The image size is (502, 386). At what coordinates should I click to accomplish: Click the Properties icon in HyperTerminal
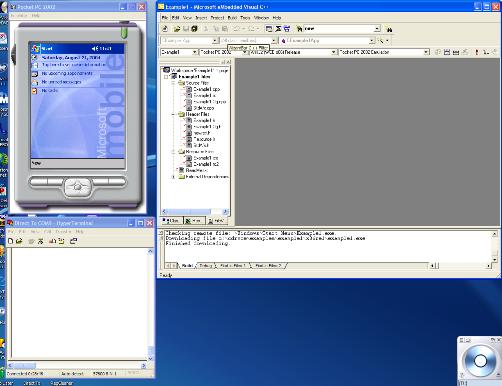click(73, 241)
